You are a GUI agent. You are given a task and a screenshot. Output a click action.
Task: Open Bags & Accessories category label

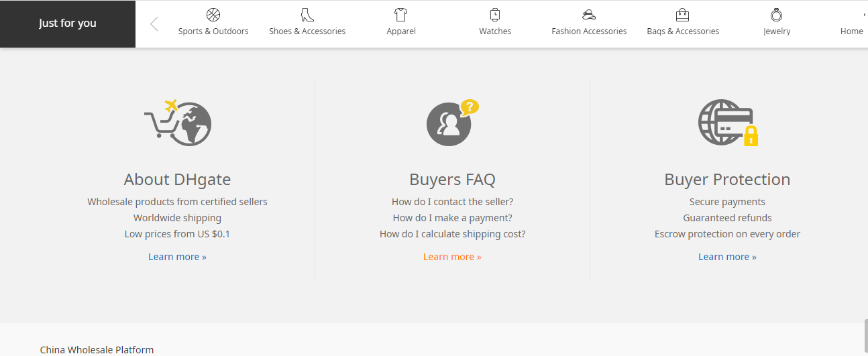(x=683, y=32)
